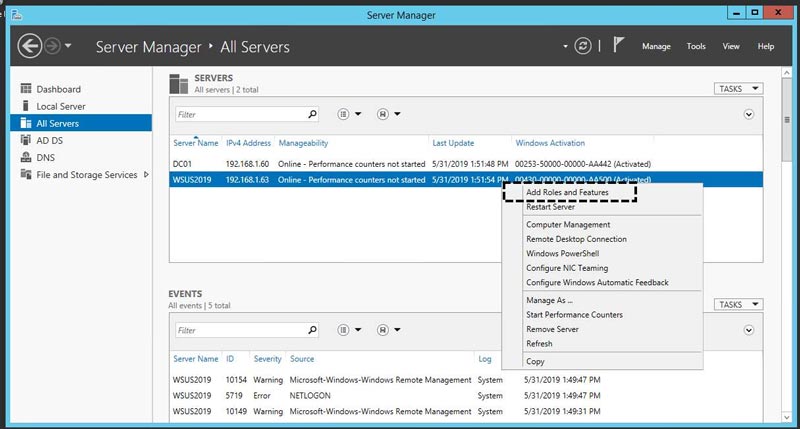Screen dimensions: 800x429
Task: Sort servers by IPv4 Address column
Action: click(x=248, y=143)
